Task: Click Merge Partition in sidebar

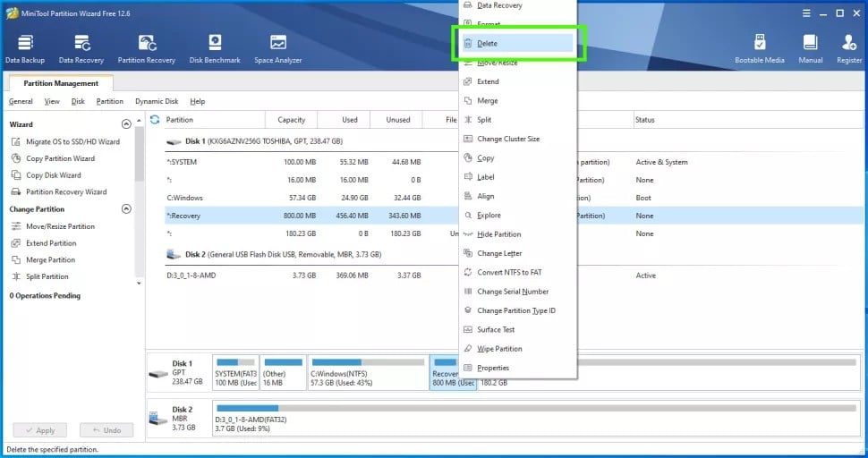Action: click(50, 260)
